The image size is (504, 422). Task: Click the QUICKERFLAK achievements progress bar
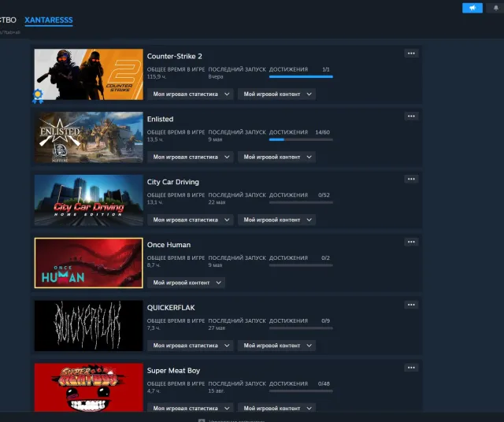pyautogui.click(x=301, y=328)
